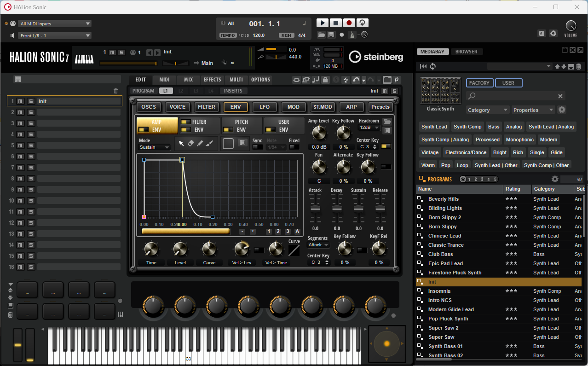Open the MediaBay Category filter dropdown
The width and height of the screenshot is (588, 366).
pos(488,110)
